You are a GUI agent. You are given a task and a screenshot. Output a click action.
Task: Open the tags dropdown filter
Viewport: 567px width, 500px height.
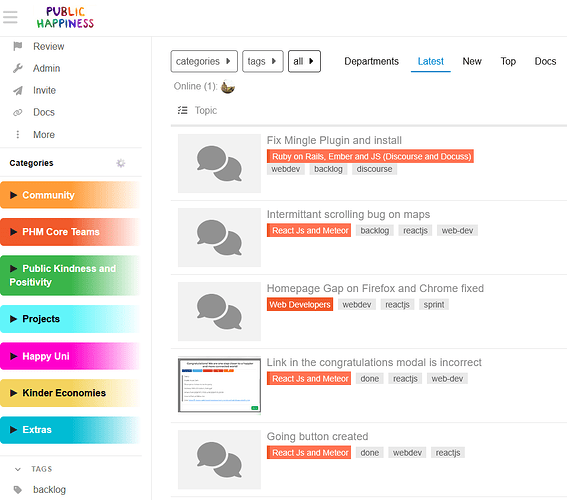click(263, 61)
